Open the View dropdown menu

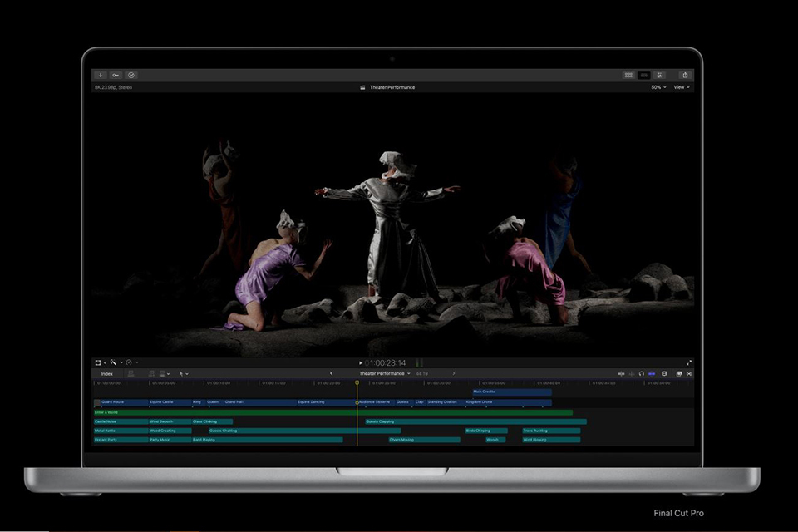click(x=682, y=86)
